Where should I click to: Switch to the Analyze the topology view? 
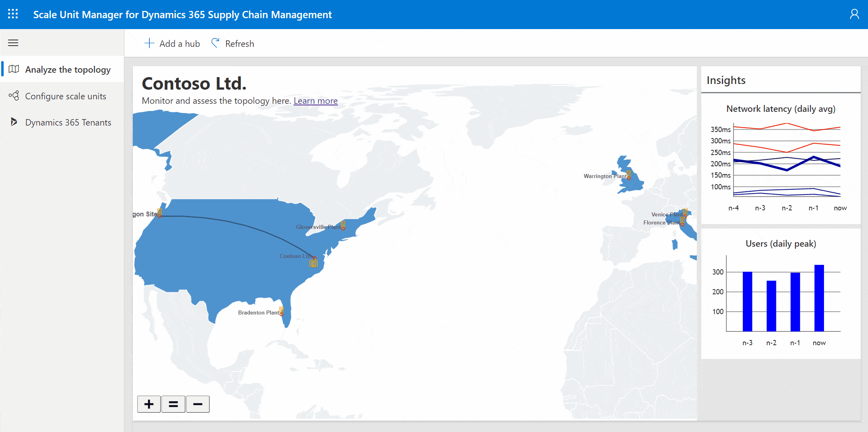[67, 69]
